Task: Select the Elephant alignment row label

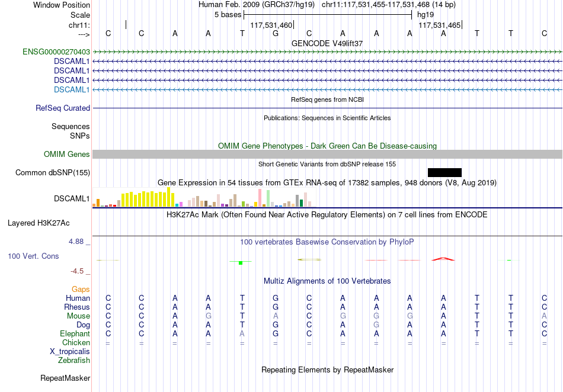Action: pos(75,334)
